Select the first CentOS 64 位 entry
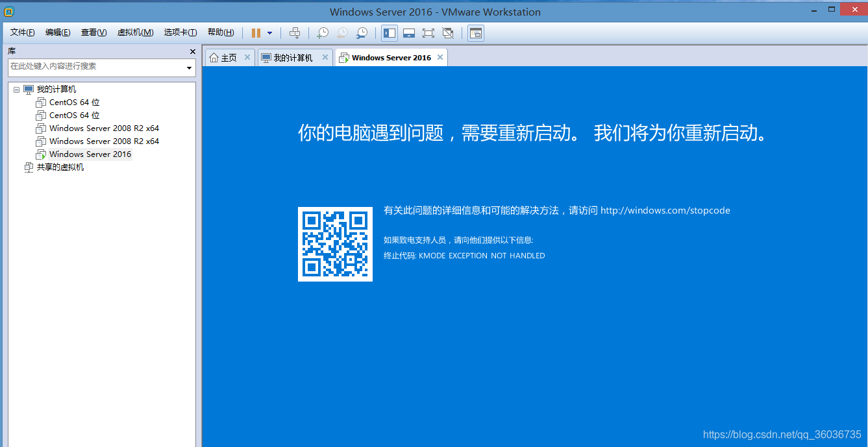Screen dimensions: 868x447 75,103
